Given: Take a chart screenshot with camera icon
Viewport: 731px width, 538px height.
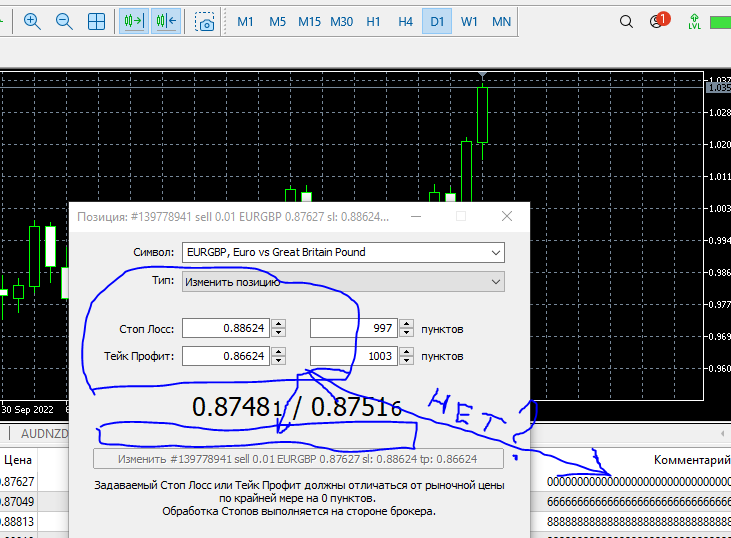Looking at the screenshot, I should pos(204,21).
